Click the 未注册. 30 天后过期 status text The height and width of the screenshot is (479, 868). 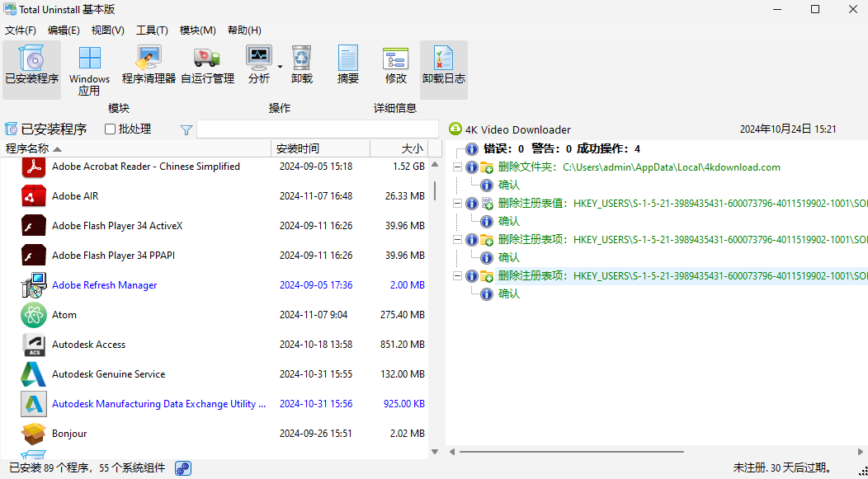click(x=782, y=468)
